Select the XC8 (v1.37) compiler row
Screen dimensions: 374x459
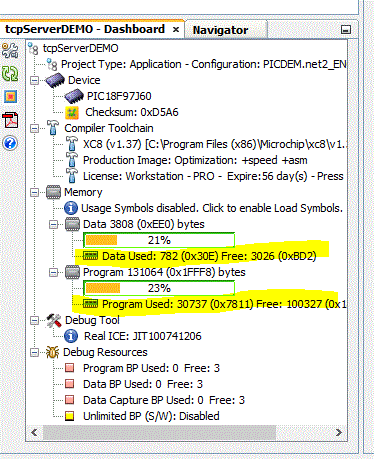(x=215, y=144)
